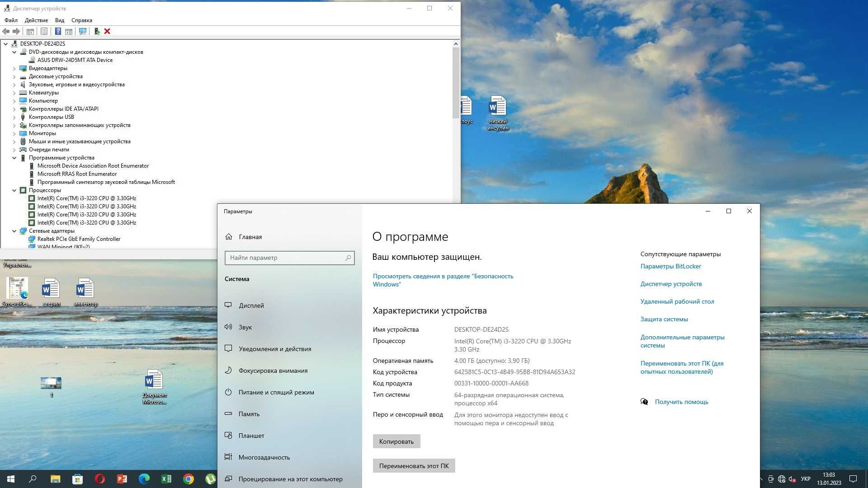Screen dimensions: 868x488
Task: Collapse the DVD-дисководы category
Action: pyautogui.click(x=14, y=52)
